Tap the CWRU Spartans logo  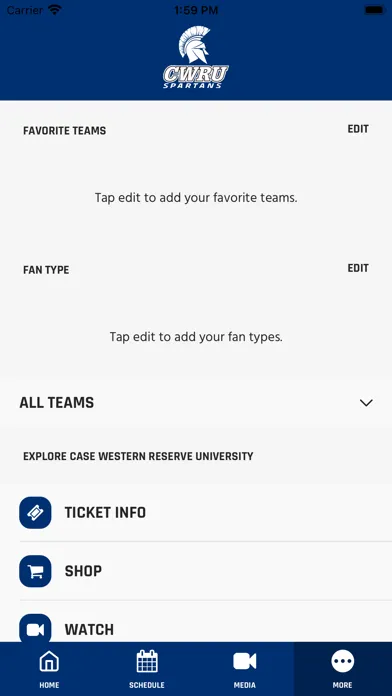point(196,57)
